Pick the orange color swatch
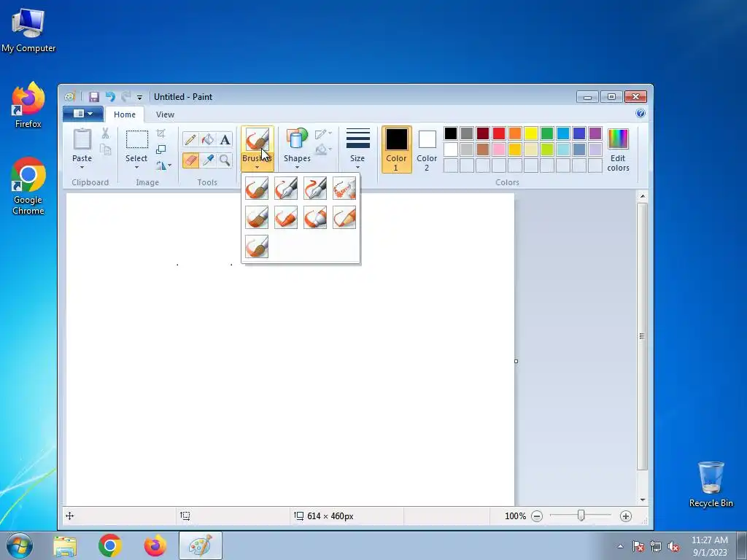 pyautogui.click(x=515, y=133)
